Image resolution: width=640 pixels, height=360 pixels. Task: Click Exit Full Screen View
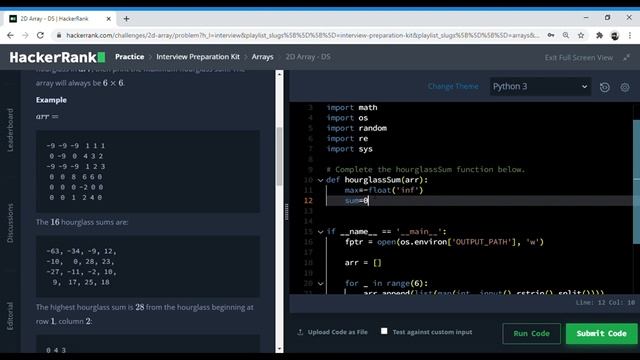point(578,58)
